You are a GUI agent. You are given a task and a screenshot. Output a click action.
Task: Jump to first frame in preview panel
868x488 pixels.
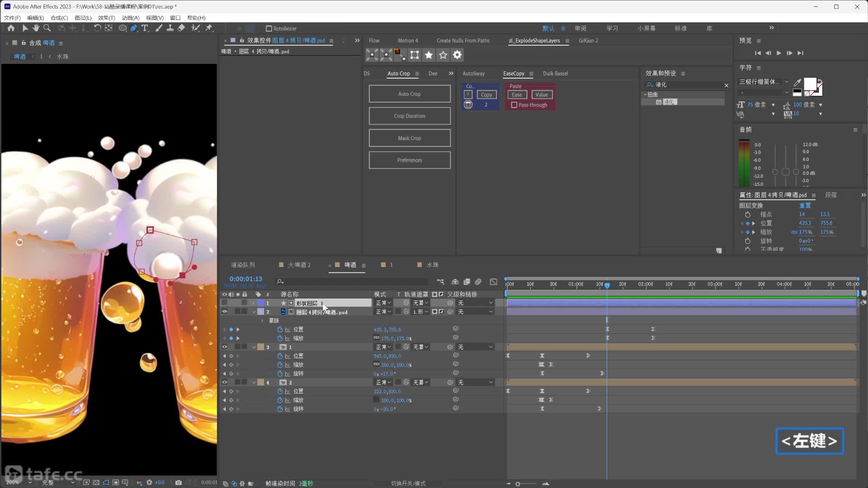click(758, 53)
